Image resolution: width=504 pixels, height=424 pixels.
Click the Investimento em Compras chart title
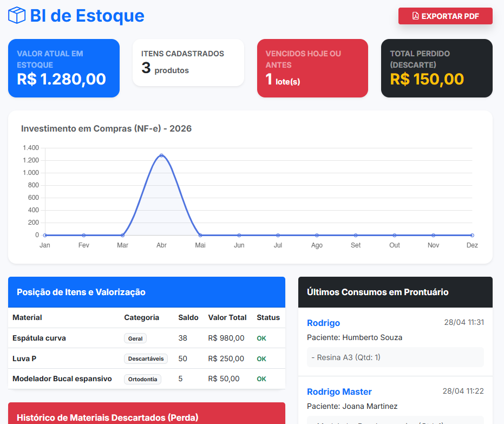pos(107,128)
